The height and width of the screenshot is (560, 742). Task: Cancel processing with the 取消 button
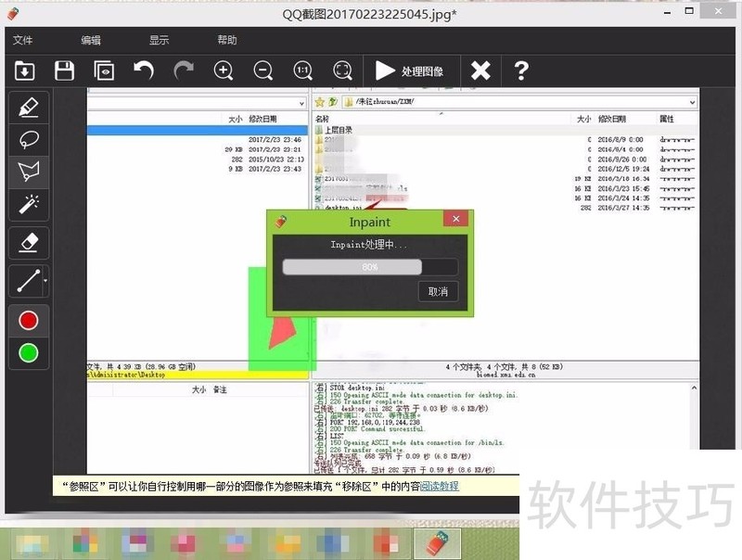[438, 291]
